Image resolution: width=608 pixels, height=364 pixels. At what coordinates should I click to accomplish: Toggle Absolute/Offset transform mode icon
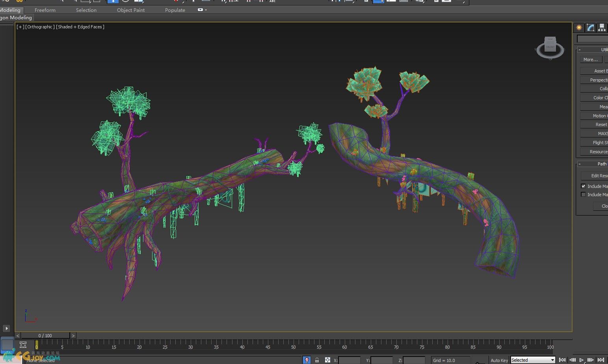point(327,360)
